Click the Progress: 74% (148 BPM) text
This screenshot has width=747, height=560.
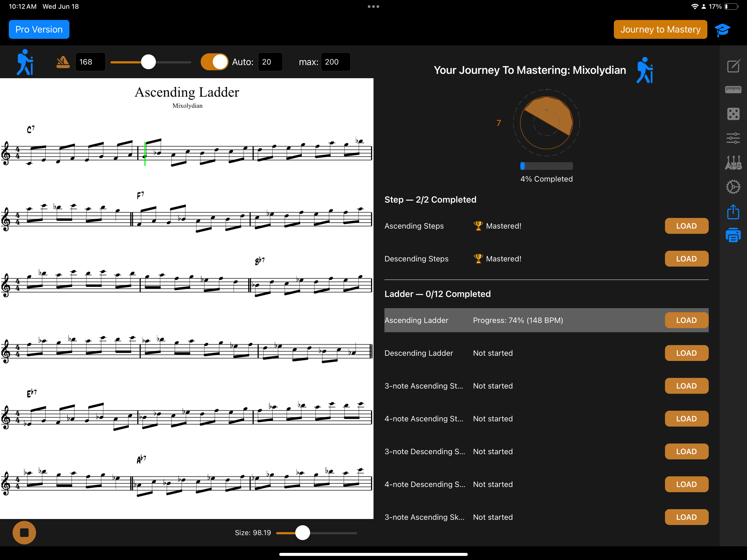click(x=518, y=320)
